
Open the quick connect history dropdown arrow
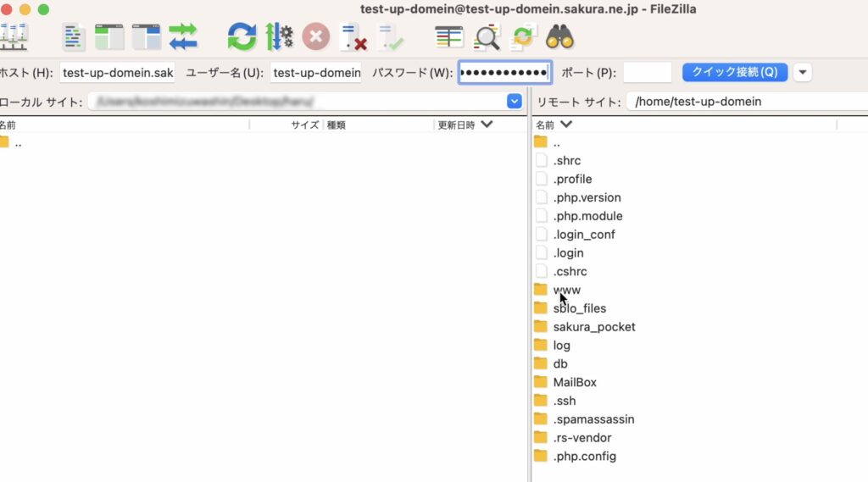coord(802,72)
